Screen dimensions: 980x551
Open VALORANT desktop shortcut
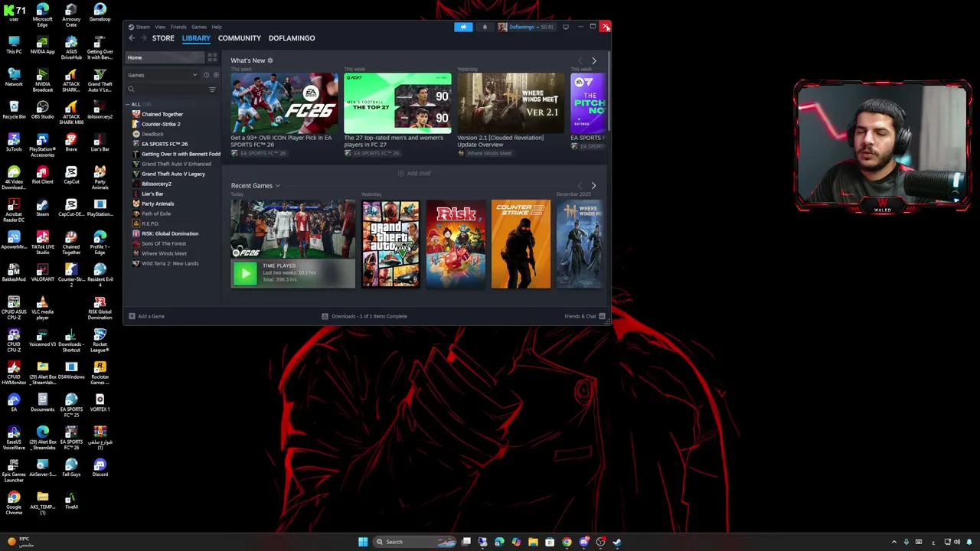[42, 272]
